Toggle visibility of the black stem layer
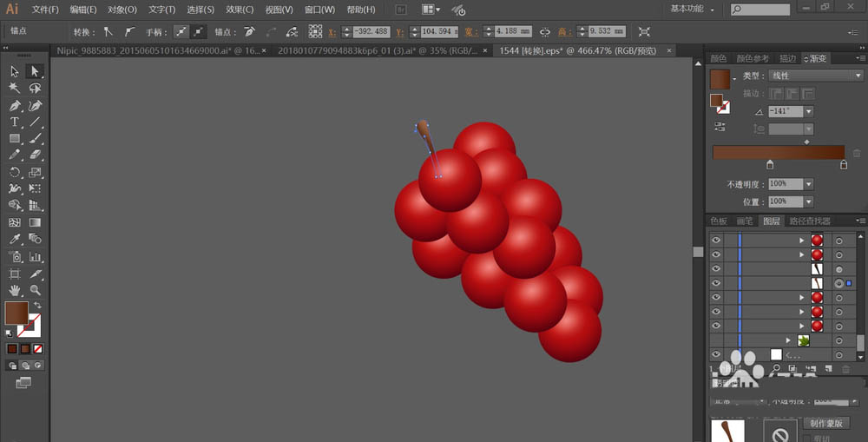This screenshot has width=868, height=442. pyautogui.click(x=716, y=268)
